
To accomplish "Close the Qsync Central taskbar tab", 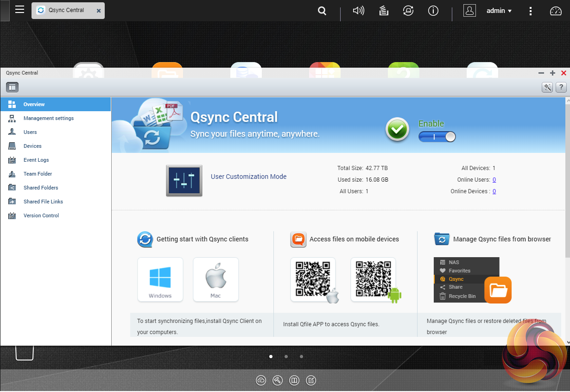I will (x=99, y=10).
